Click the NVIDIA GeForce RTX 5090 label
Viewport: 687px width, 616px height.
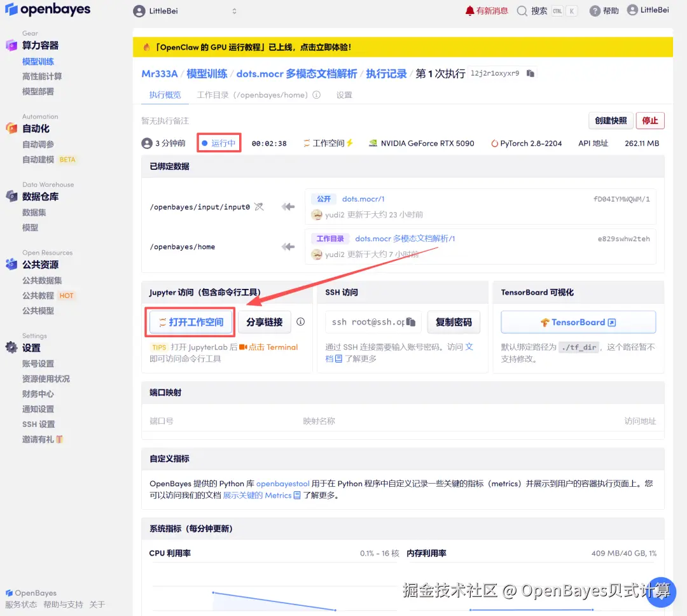(x=422, y=143)
